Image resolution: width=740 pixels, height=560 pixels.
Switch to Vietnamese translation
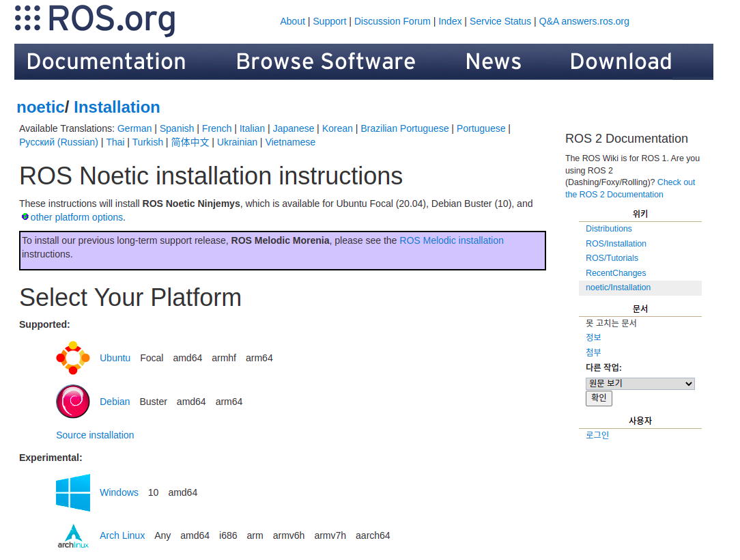(290, 142)
